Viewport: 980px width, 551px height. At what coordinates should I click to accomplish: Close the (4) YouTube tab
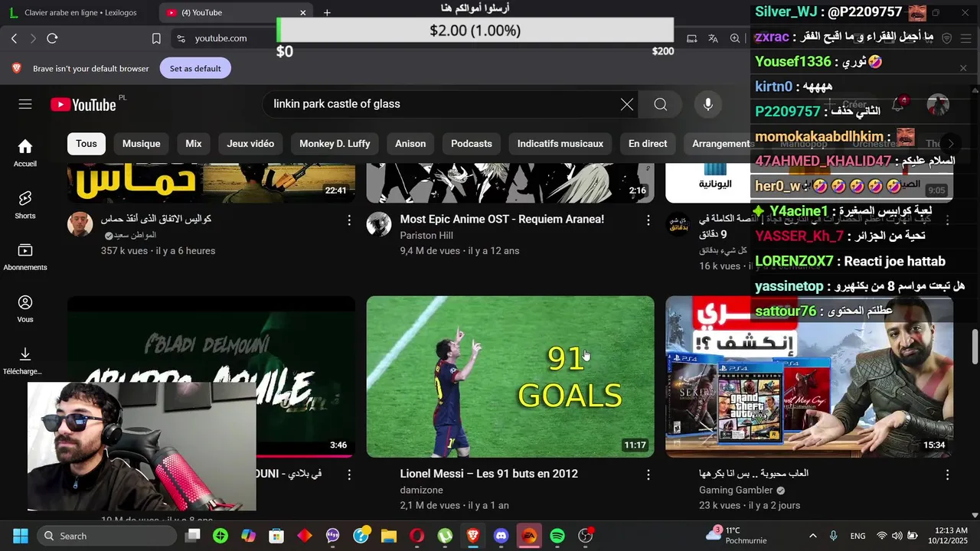[x=303, y=12]
